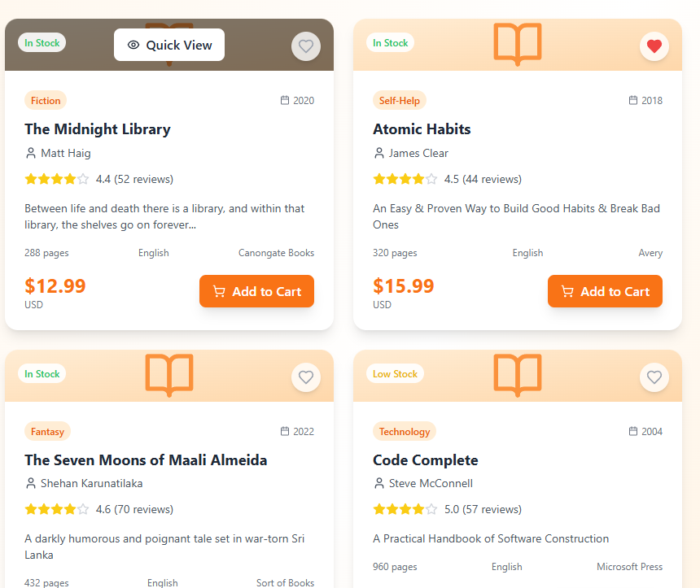Select the Technology category tag
The image size is (700, 588).
click(405, 432)
